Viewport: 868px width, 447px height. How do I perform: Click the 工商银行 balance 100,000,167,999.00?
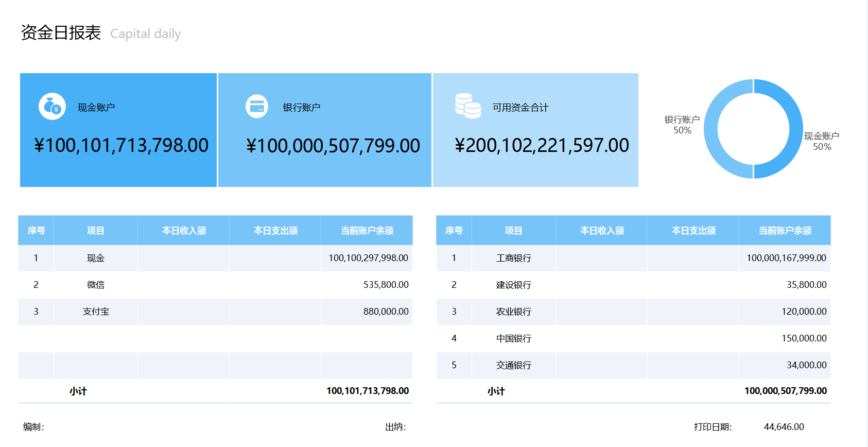pyautogui.click(x=786, y=258)
